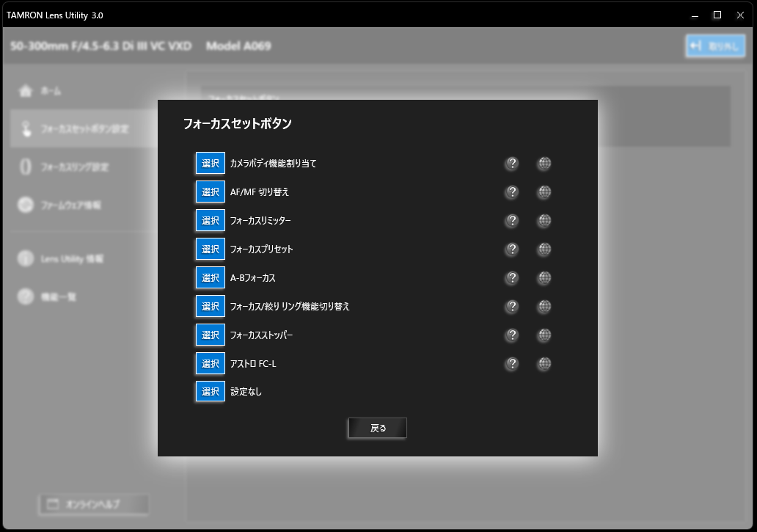Viewport: 757px width, 532px height.
Task: Click help icon for AF/MF 切り替え
Action: [x=512, y=192]
